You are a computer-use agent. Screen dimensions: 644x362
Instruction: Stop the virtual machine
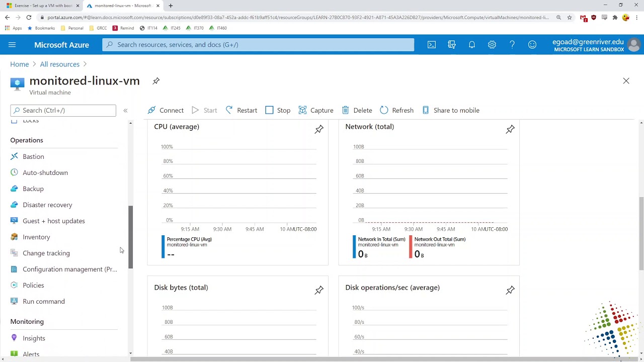pyautogui.click(x=278, y=110)
